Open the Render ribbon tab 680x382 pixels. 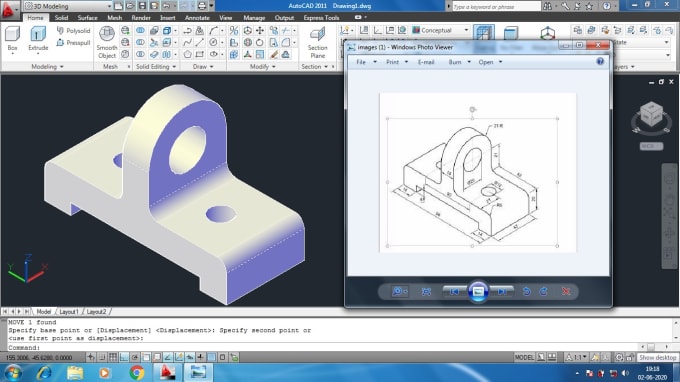(141, 18)
